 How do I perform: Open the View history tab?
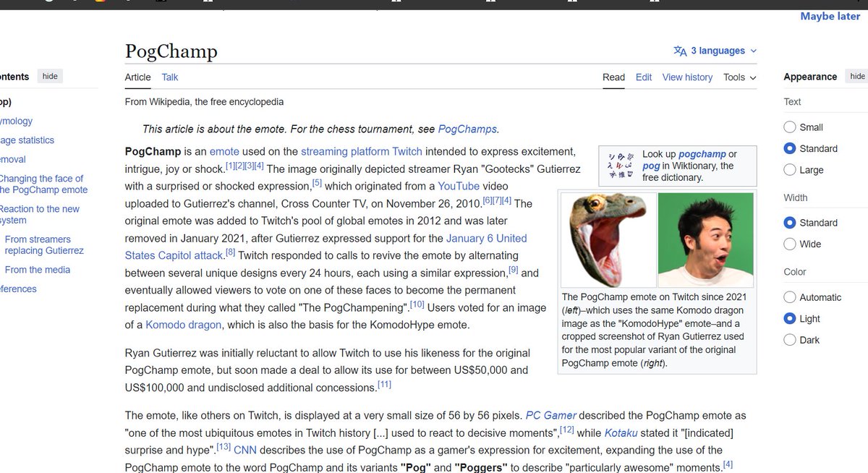pyautogui.click(x=687, y=77)
